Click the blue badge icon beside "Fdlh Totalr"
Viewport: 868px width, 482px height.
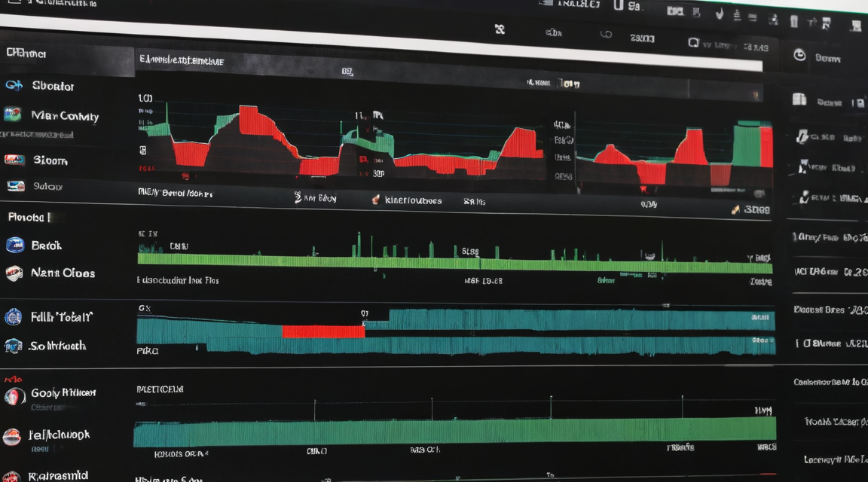click(x=13, y=316)
